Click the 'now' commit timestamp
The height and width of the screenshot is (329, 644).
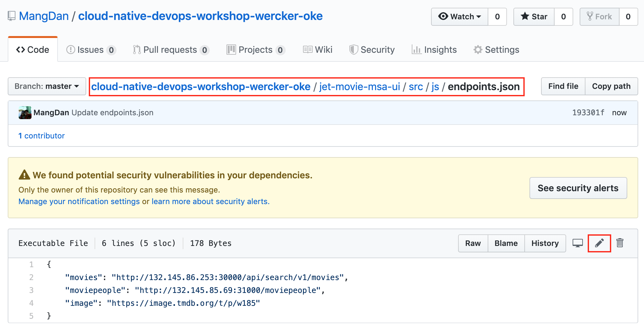619,113
